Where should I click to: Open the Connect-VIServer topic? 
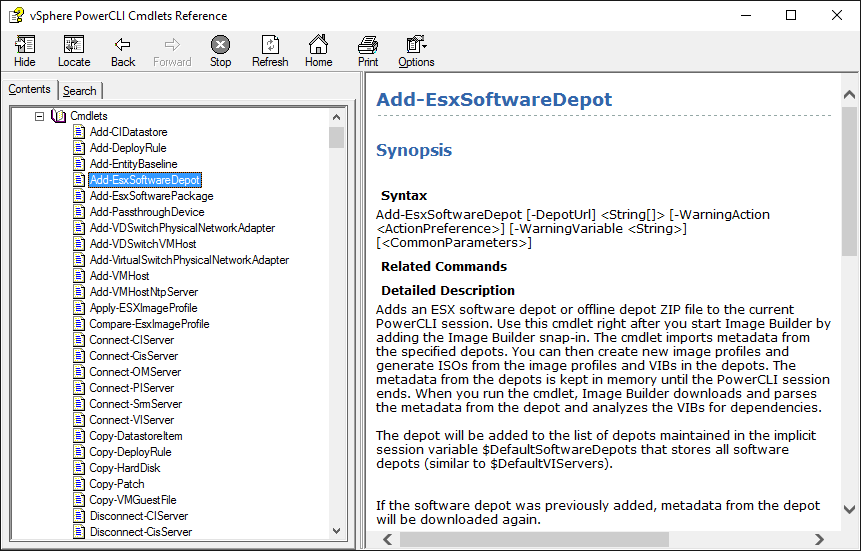(x=132, y=420)
